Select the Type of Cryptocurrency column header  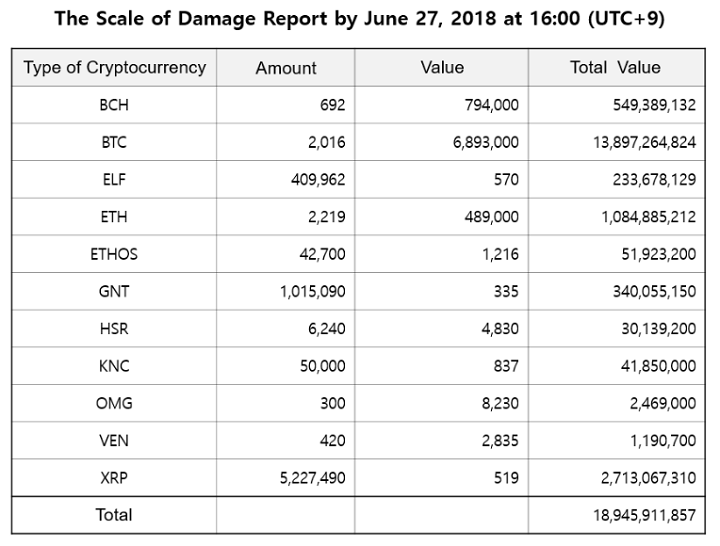point(114,68)
